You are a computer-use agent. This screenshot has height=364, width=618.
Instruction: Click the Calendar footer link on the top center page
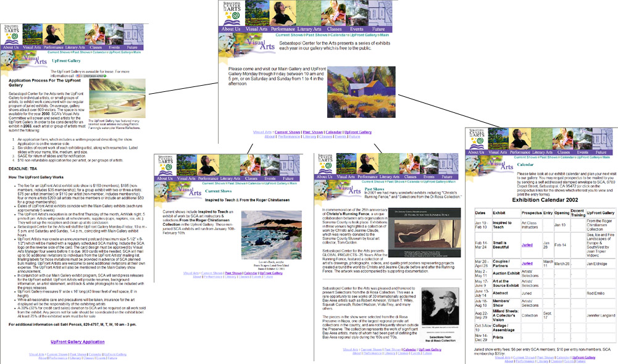click(x=333, y=132)
